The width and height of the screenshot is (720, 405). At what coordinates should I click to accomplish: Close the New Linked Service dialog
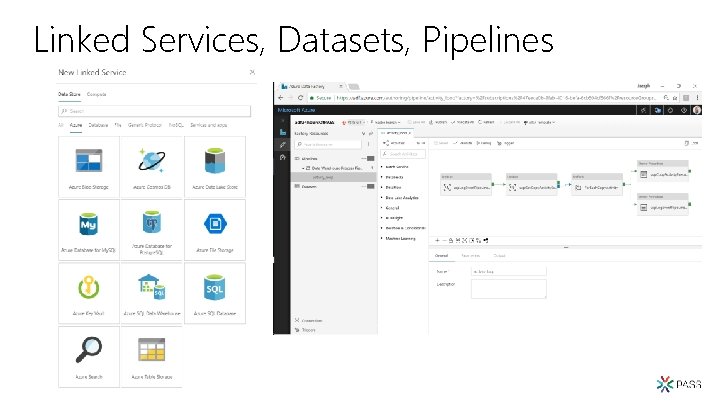click(252, 72)
